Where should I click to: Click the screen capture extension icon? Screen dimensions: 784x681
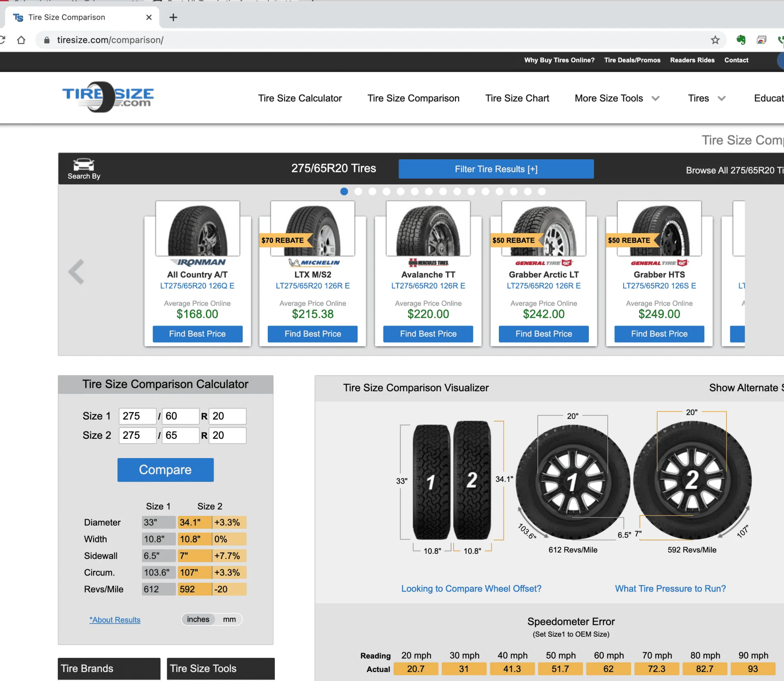[x=761, y=40]
